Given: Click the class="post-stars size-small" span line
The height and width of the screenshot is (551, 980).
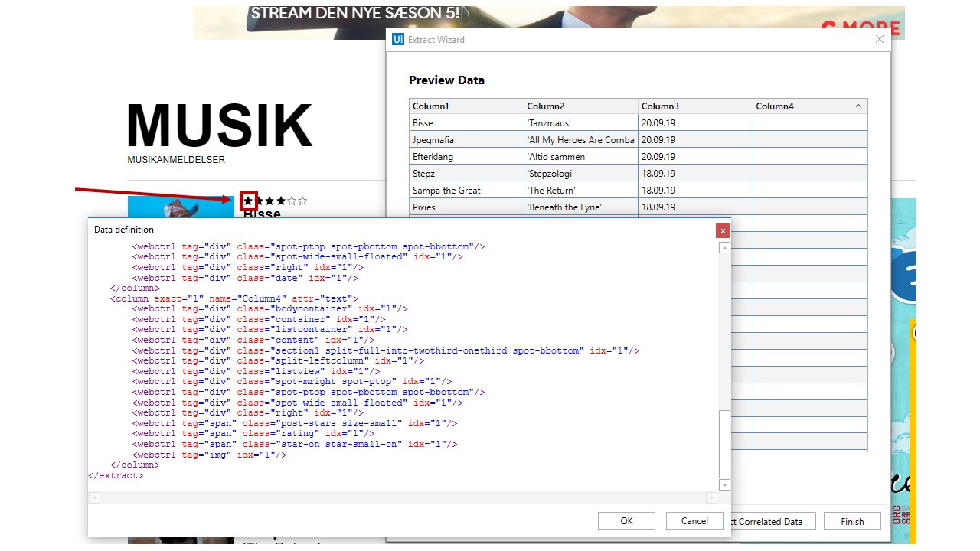Looking at the screenshot, I should tap(295, 423).
